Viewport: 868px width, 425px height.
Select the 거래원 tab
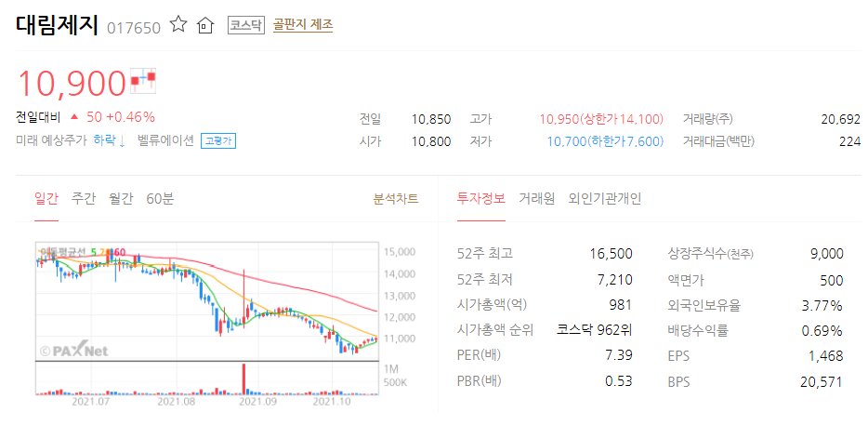536,198
